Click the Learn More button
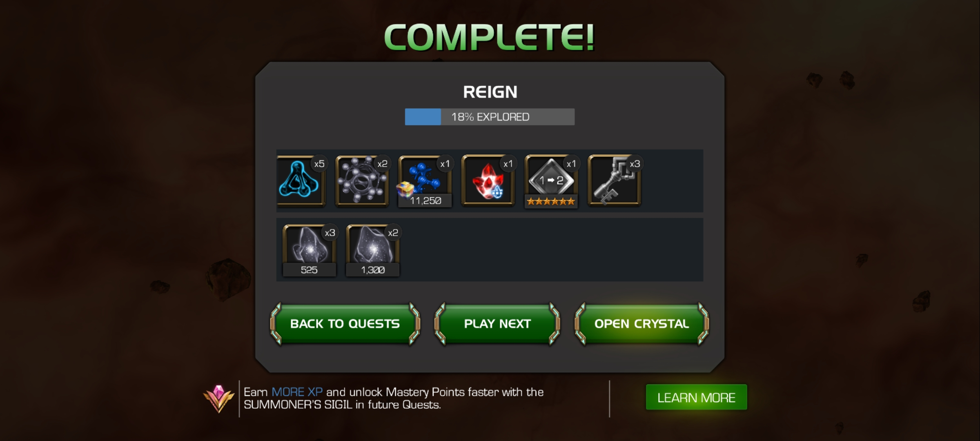This screenshot has height=441, width=980. click(x=696, y=397)
